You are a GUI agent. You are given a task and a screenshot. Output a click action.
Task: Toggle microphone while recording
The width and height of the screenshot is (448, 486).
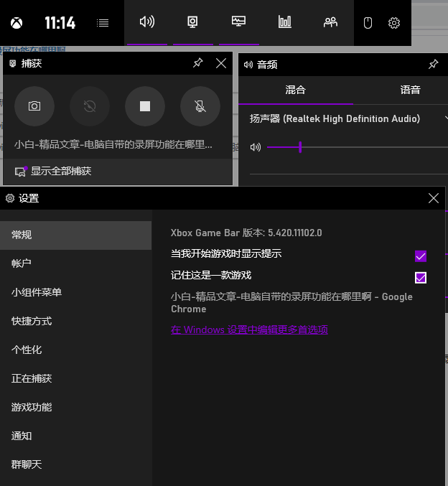click(x=200, y=106)
